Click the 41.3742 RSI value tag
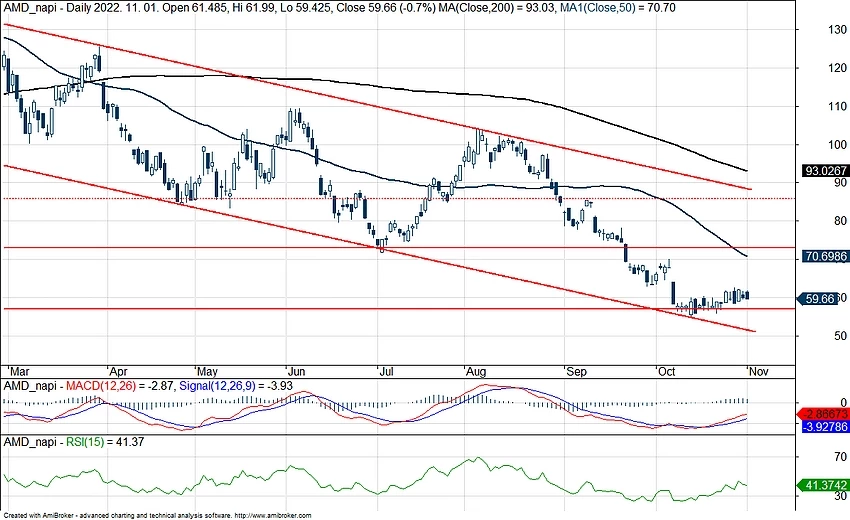 [825, 485]
